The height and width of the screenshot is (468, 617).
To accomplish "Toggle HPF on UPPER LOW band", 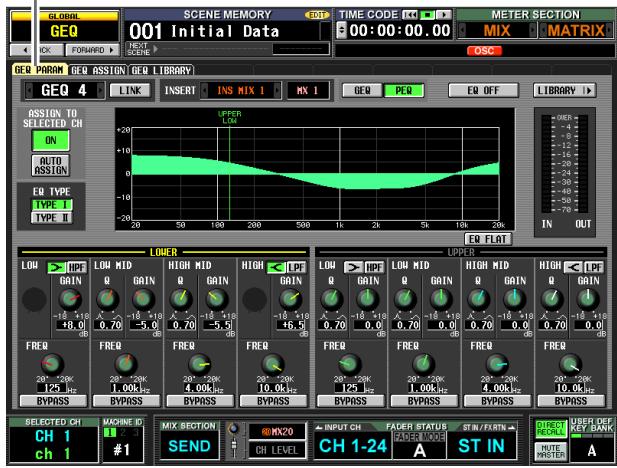I will (374, 268).
